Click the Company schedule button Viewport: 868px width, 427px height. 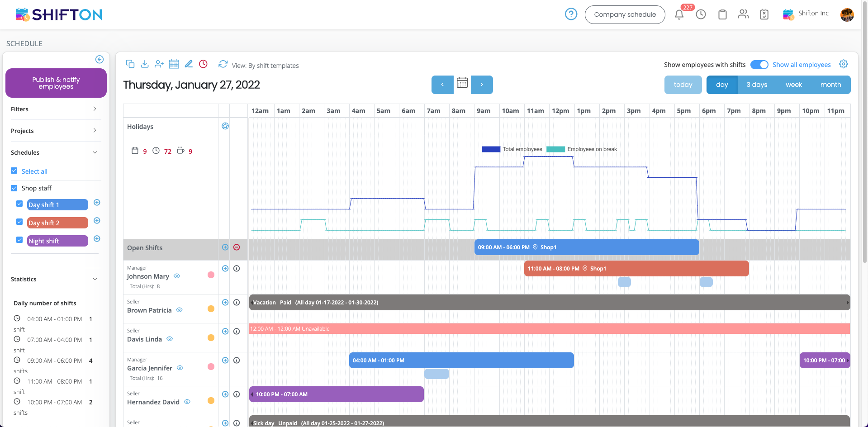[625, 14]
